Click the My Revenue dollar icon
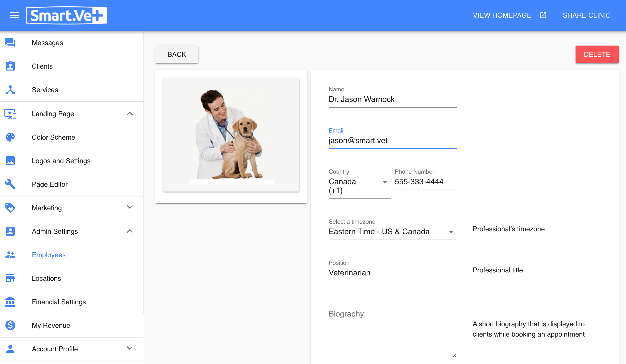Viewport: 626px width, 364px height. tap(10, 325)
